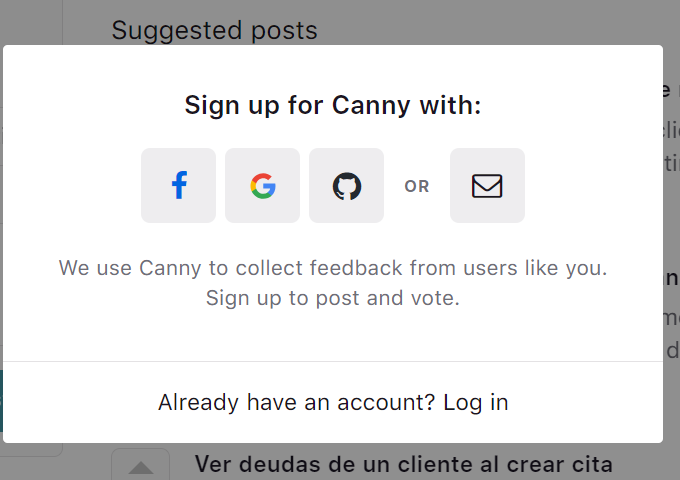
Task: Sign up with the Facebook icon
Action: 178,186
